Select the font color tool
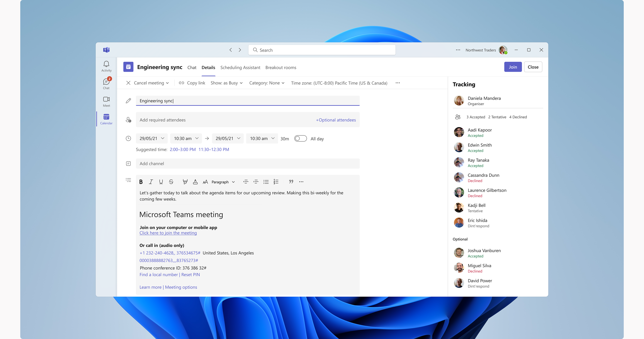644x339 pixels. 195,182
